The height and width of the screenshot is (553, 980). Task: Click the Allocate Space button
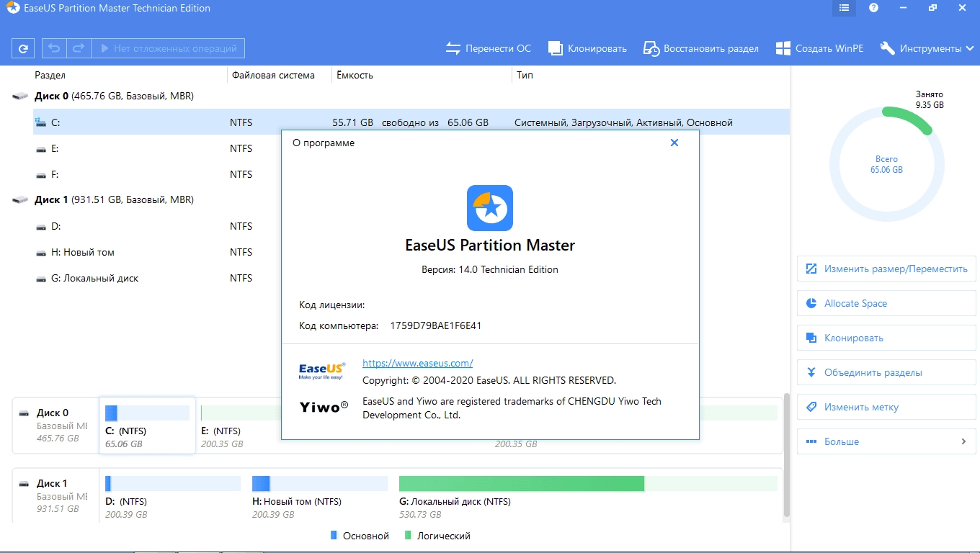pos(886,303)
